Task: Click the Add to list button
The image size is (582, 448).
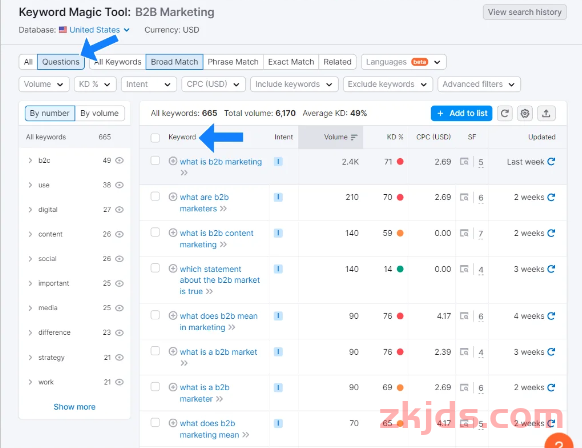Action: tap(461, 113)
